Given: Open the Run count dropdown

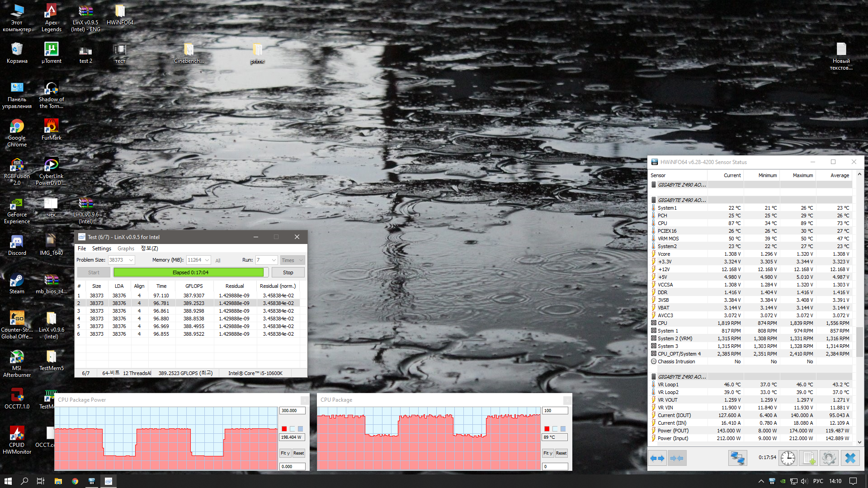Looking at the screenshot, I should 274,260.
